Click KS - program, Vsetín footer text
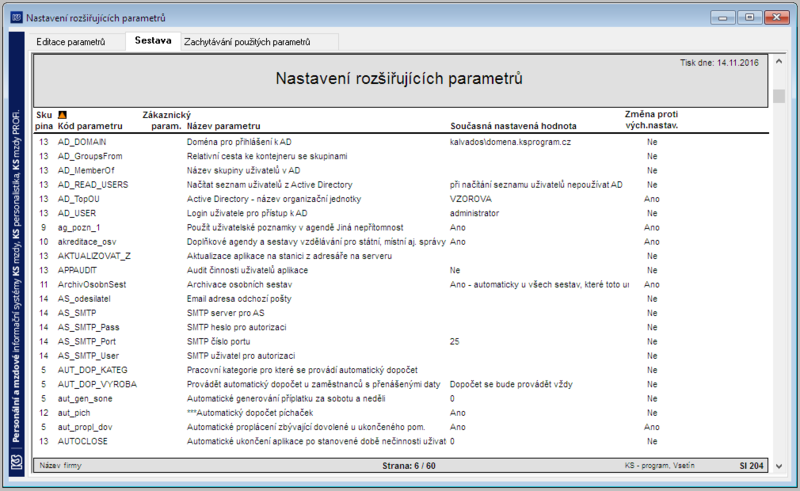Image resolution: width=800 pixels, height=491 pixels. (659, 465)
